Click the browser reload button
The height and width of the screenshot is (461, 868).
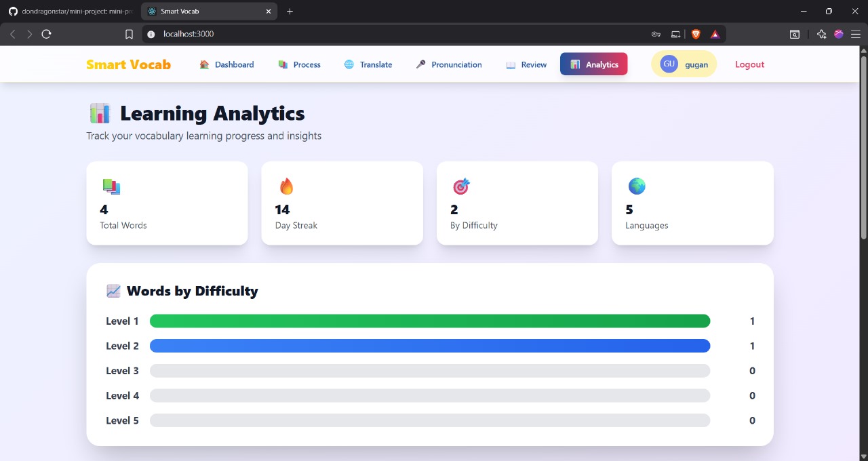click(x=46, y=34)
